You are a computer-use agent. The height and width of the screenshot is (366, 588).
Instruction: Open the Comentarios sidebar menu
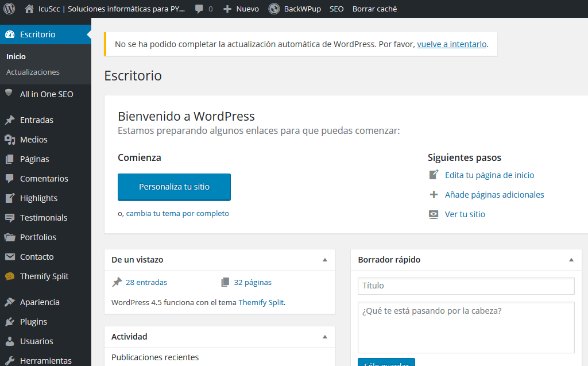46,179
